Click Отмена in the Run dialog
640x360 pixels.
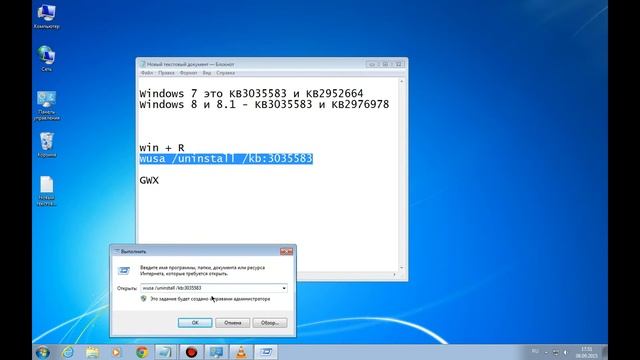233,323
